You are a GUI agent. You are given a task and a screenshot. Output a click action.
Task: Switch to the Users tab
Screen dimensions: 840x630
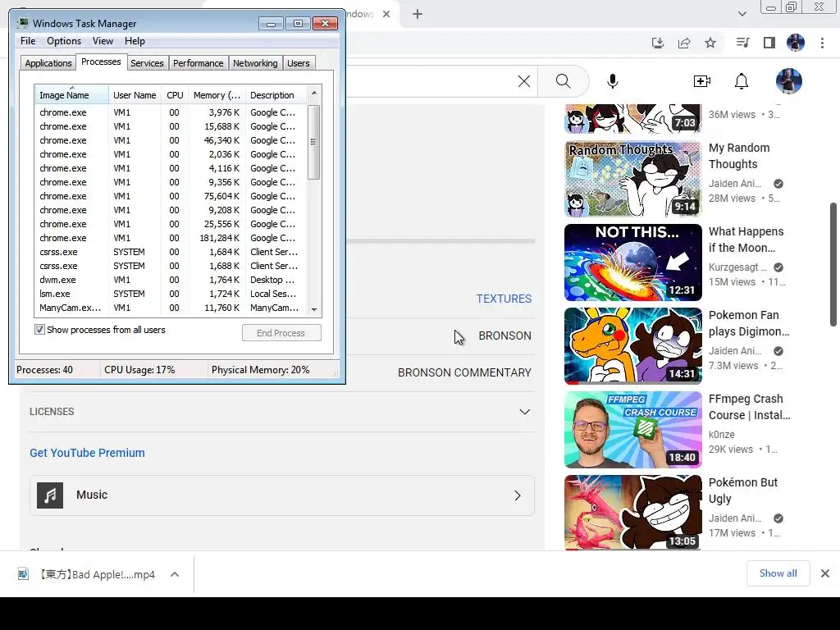pos(299,63)
